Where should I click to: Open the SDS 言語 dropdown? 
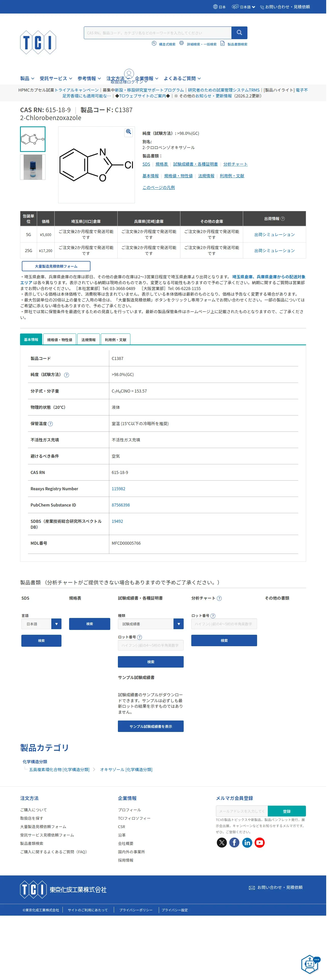[41, 624]
